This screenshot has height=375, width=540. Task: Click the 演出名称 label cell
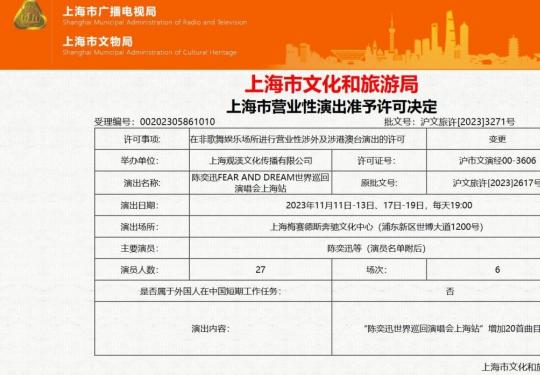[x=142, y=183]
